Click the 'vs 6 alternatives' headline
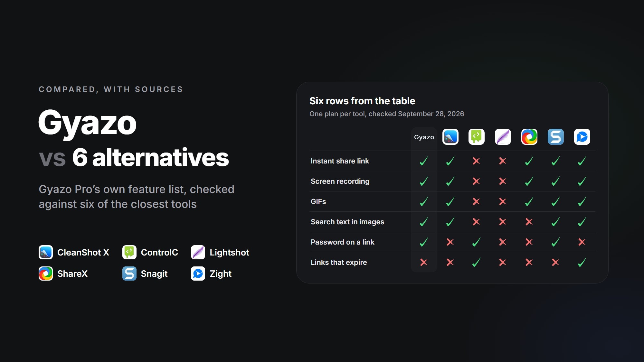Screen dimensions: 644x362 pyautogui.click(x=134, y=158)
